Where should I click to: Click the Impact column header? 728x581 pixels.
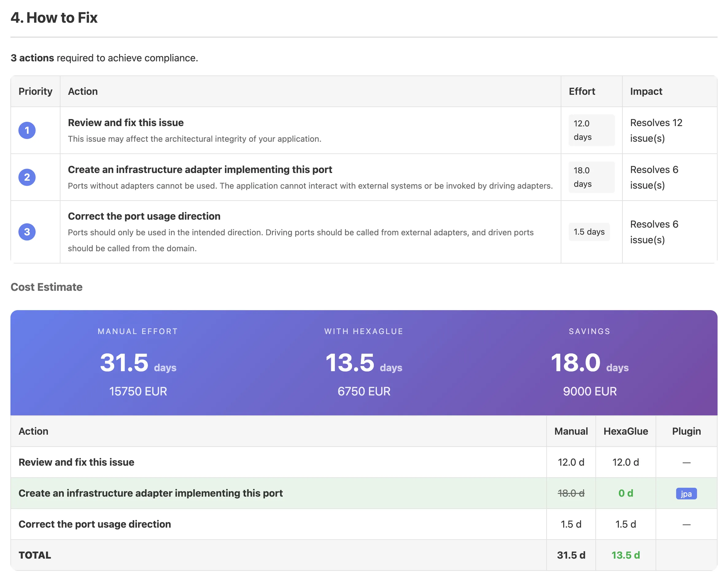click(x=646, y=91)
